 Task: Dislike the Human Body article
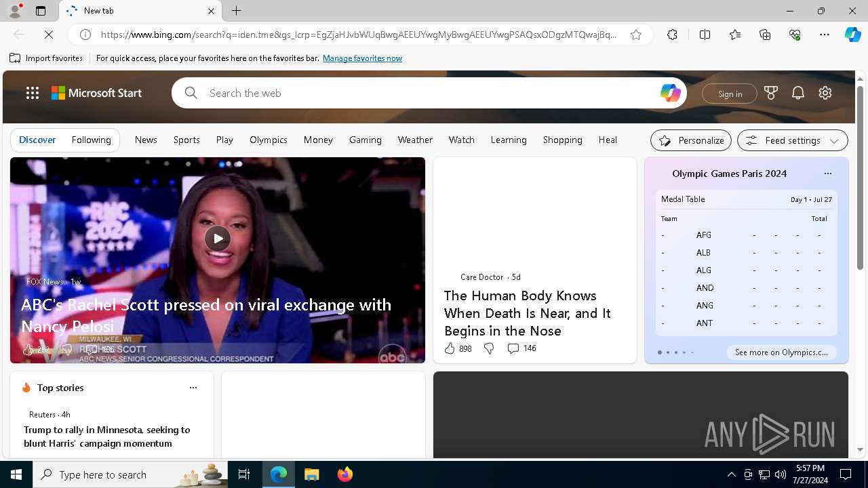pyautogui.click(x=489, y=348)
